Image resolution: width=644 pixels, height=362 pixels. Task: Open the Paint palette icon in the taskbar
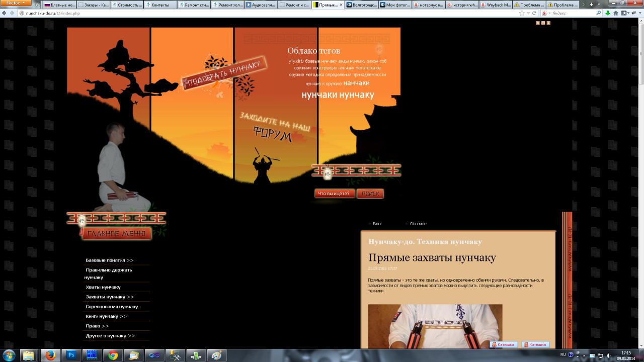[x=217, y=355]
